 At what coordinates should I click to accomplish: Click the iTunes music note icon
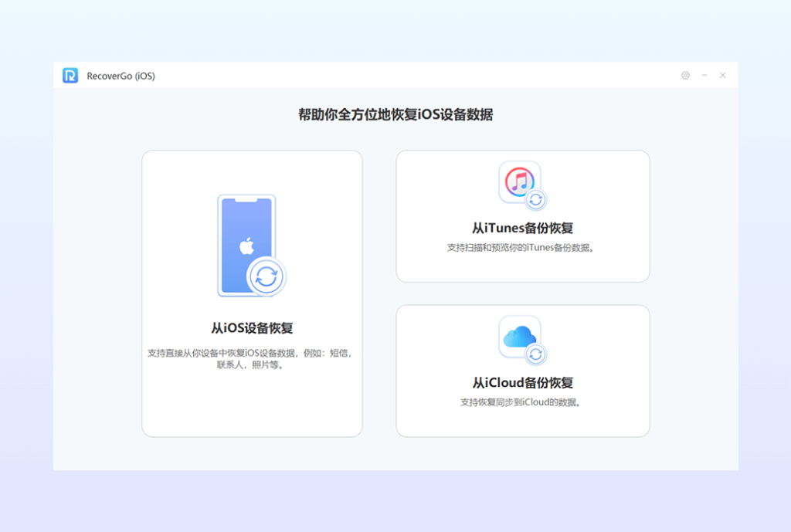pyautogui.click(x=522, y=185)
